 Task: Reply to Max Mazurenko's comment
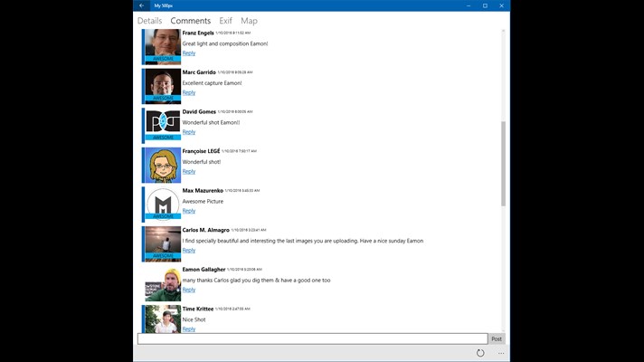coord(189,211)
